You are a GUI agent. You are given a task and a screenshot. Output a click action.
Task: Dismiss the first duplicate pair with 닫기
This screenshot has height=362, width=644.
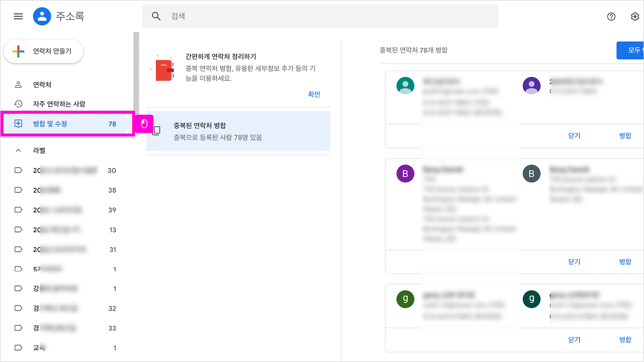[x=574, y=135]
